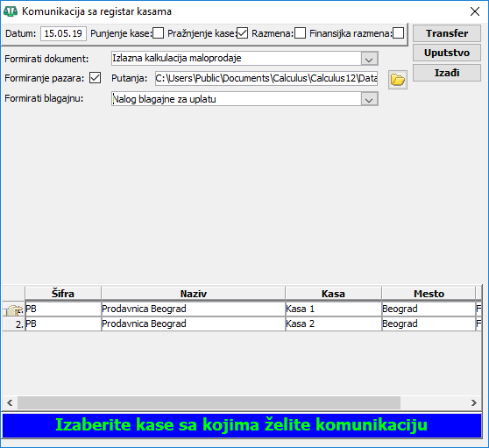The width and height of the screenshot is (489, 448).
Task: Click the Naziv column header
Action: click(x=194, y=294)
